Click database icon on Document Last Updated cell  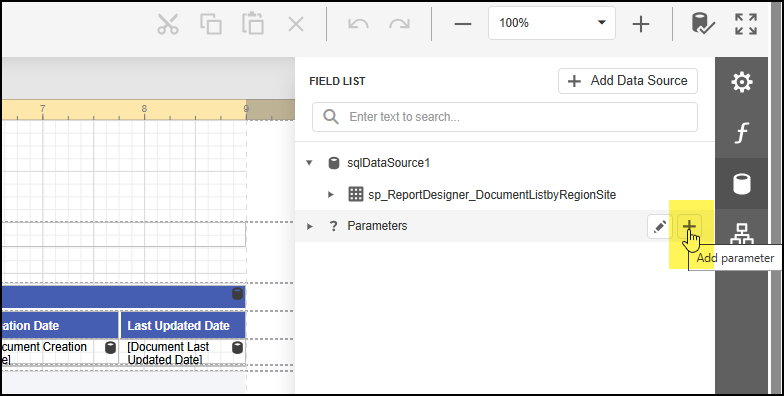[x=238, y=347]
